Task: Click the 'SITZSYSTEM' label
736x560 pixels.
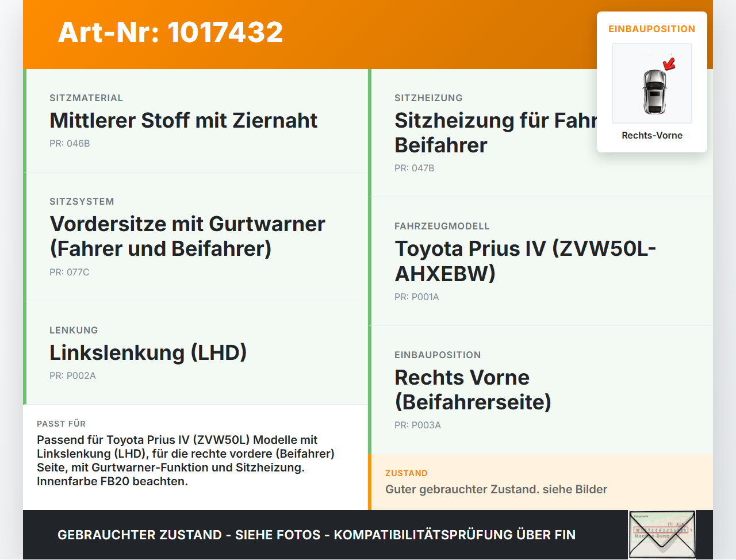Action: click(82, 201)
